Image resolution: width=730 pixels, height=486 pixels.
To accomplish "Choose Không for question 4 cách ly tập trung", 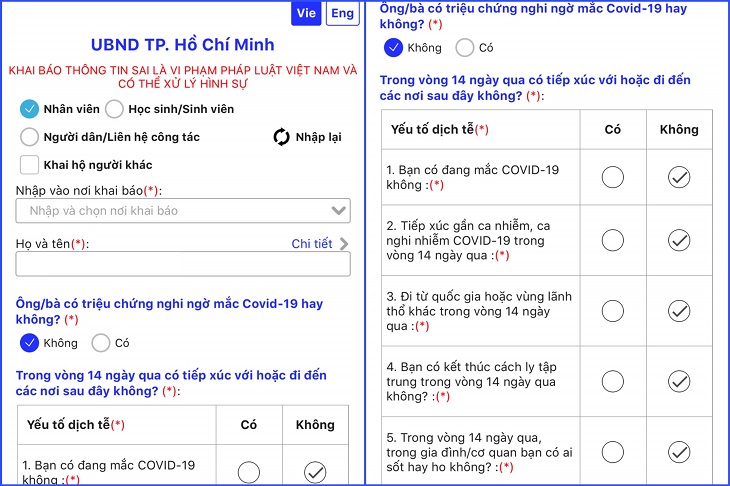I will pos(679,382).
